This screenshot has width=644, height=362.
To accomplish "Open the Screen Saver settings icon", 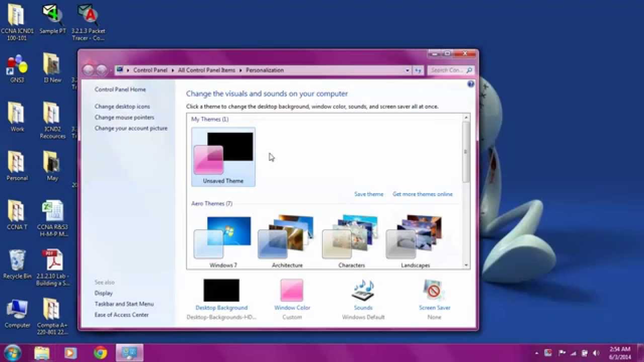I will point(434,290).
